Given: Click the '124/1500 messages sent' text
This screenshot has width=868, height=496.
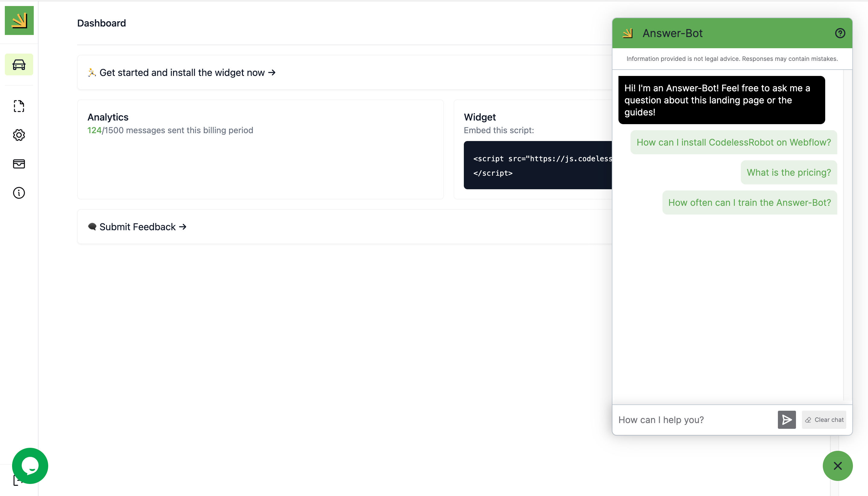Looking at the screenshot, I should tap(170, 130).
